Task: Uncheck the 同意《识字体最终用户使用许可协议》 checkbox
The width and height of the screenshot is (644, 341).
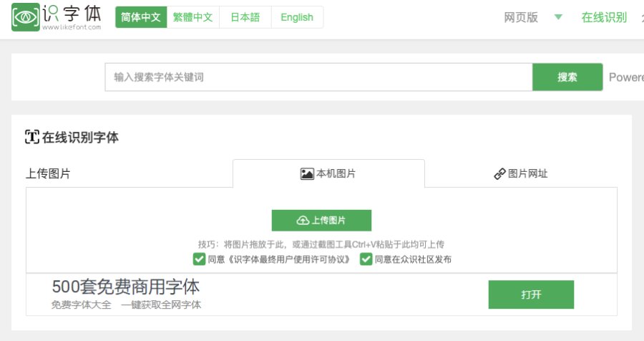Action: 199,259
